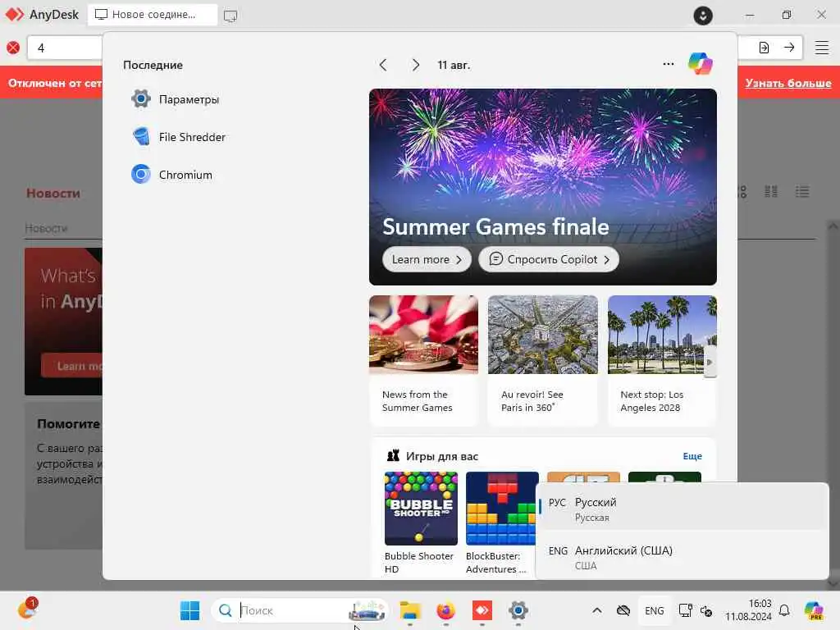
Task: Click Learn more on Summer Games finale
Action: [x=427, y=259]
